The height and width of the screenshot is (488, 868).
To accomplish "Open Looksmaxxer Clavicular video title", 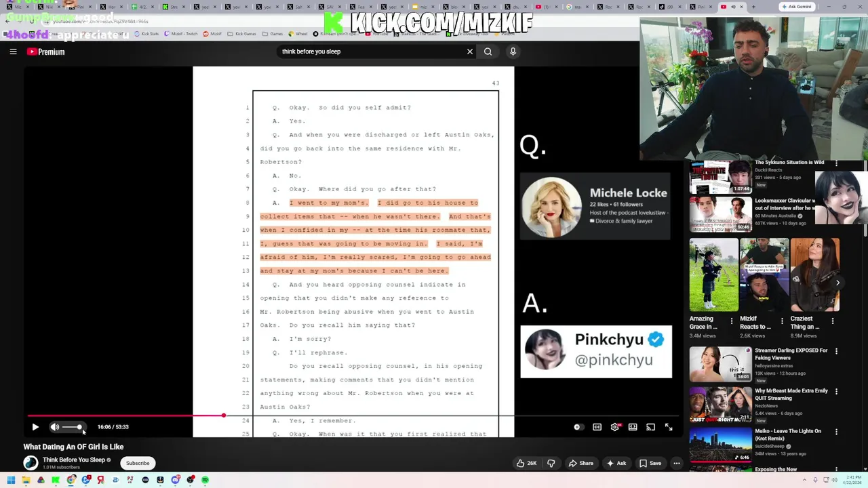I will tap(784, 204).
